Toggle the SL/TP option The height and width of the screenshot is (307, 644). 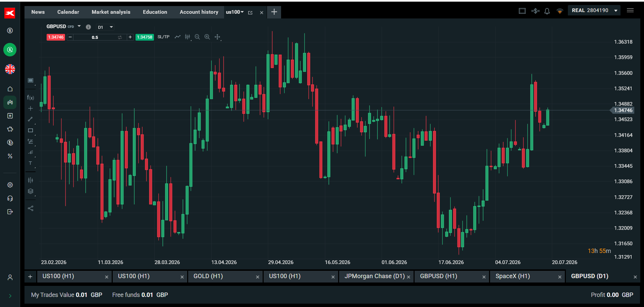(x=163, y=37)
